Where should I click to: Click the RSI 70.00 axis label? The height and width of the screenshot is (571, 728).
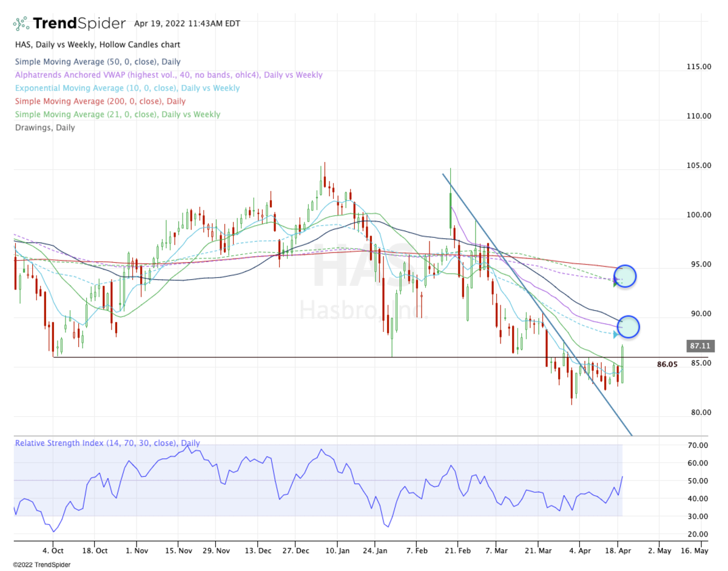pos(699,445)
